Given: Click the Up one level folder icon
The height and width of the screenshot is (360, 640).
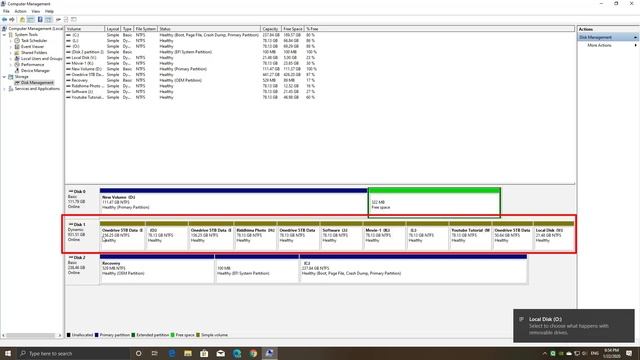Looking at the screenshot, I should click(22, 20).
